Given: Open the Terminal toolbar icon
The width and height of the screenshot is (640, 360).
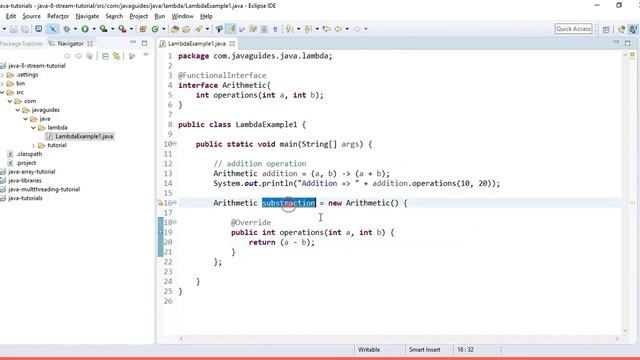Looking at the screenshot, I should click(x=38, y=29).
